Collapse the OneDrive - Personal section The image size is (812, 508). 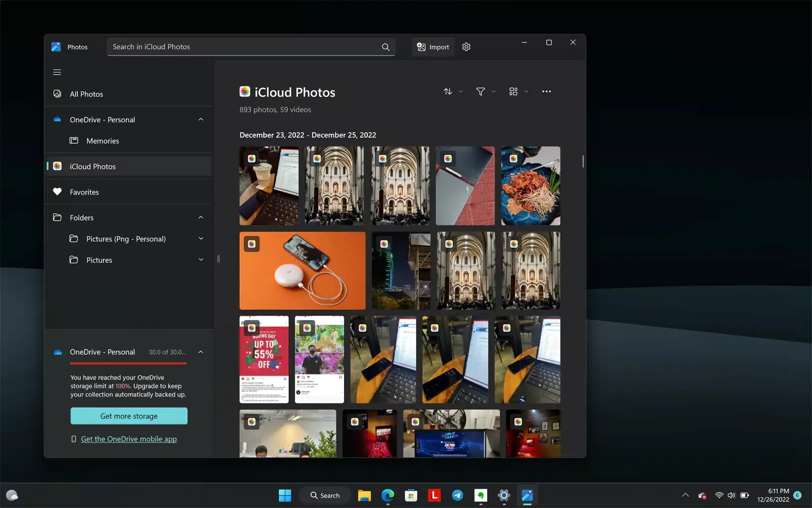[x=201, y=119]
